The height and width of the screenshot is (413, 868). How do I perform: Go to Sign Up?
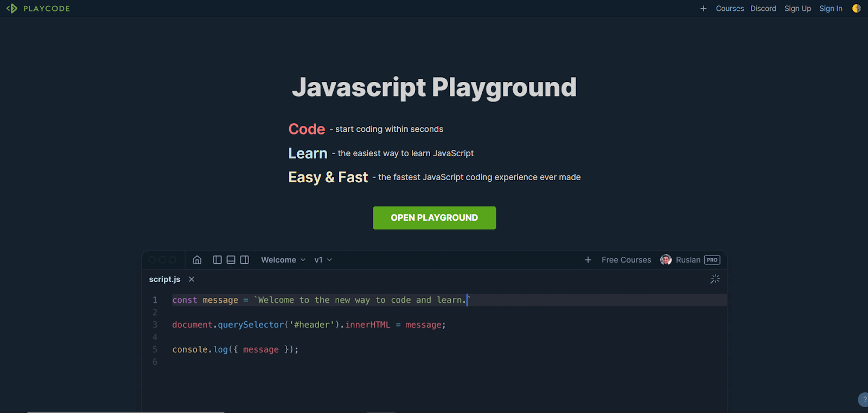pos(797,9)
